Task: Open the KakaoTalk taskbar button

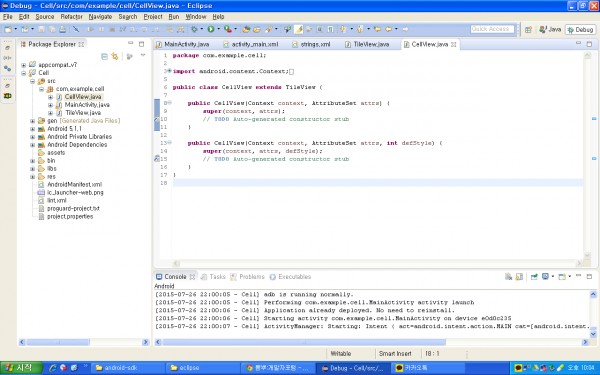Action: [x=427, y=368]
